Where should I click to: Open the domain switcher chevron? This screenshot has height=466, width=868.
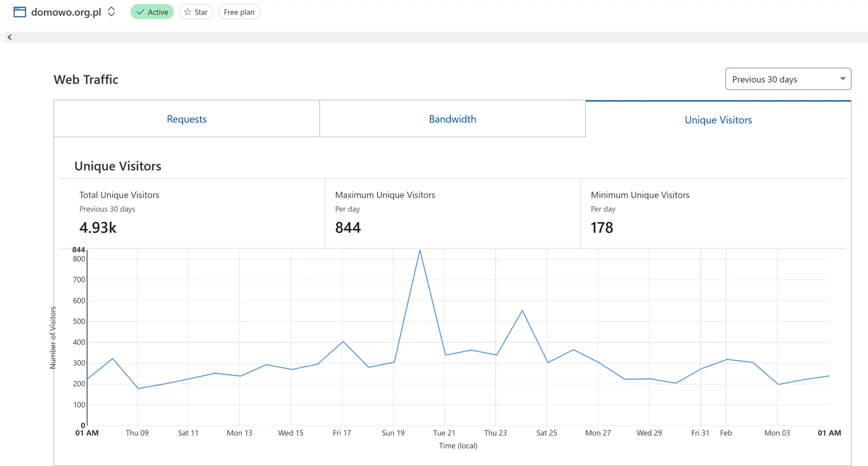(111, 12)
